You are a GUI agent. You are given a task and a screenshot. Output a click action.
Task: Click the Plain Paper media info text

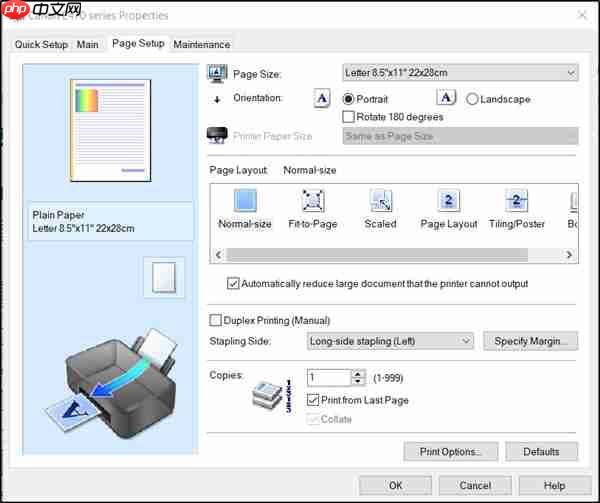click(58, 215)
